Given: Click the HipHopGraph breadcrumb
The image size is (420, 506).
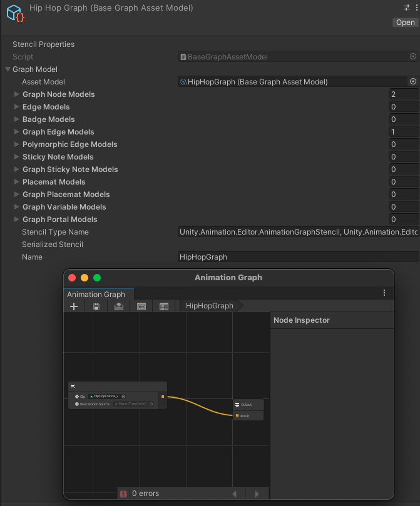Looking at the screenshot, I should pyautogui.click(x=210, y=306).
